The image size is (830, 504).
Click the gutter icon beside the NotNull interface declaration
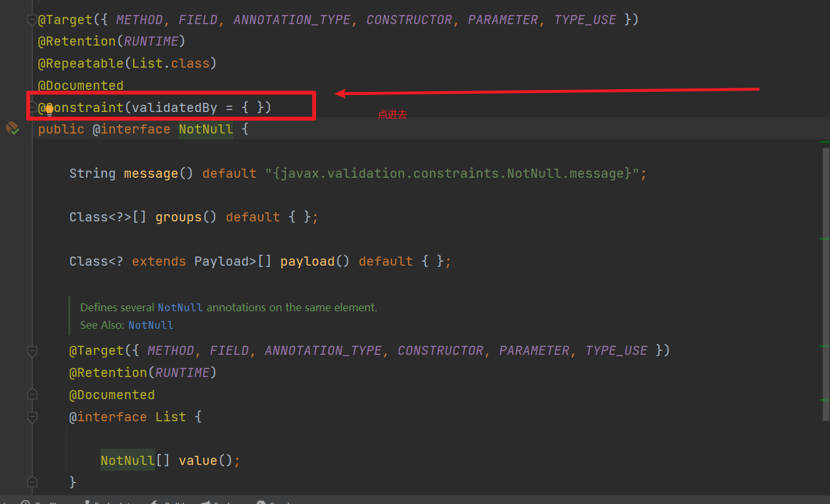point(12,128)
